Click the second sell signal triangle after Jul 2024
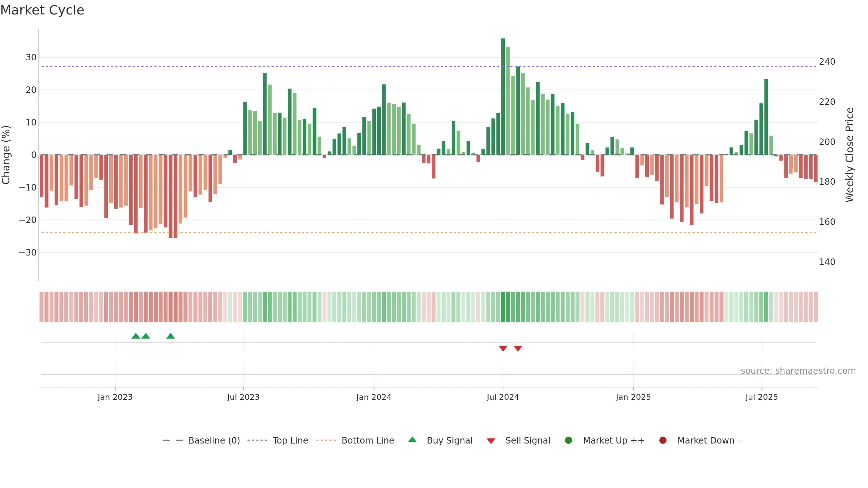 518,348
